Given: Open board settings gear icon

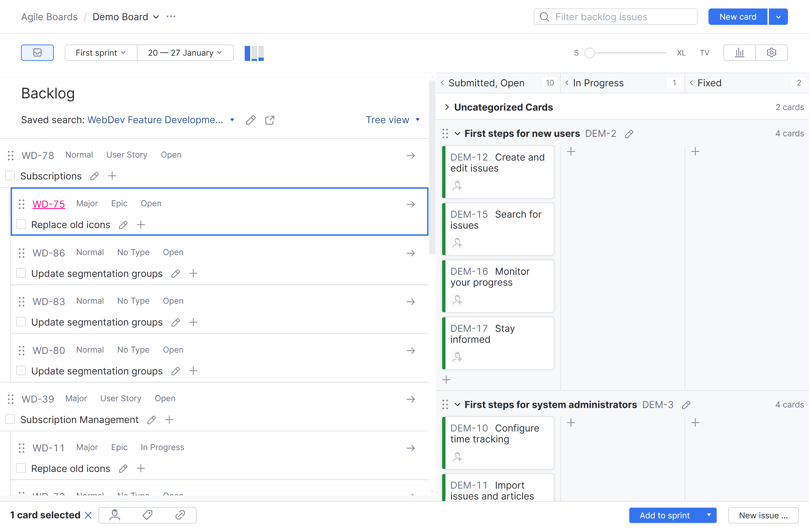Looking at the screenshot, I should [x=771, y=53].
